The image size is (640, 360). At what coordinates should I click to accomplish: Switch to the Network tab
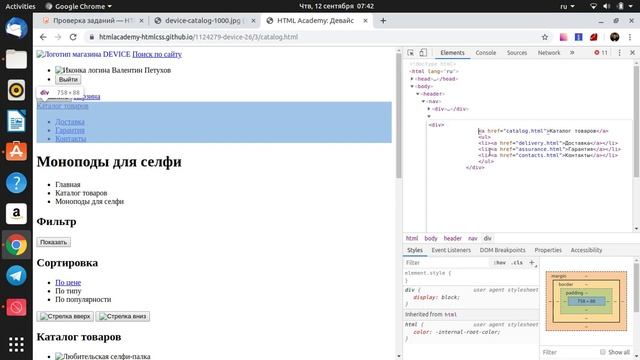pyautogui.click(x=549, y=53)
